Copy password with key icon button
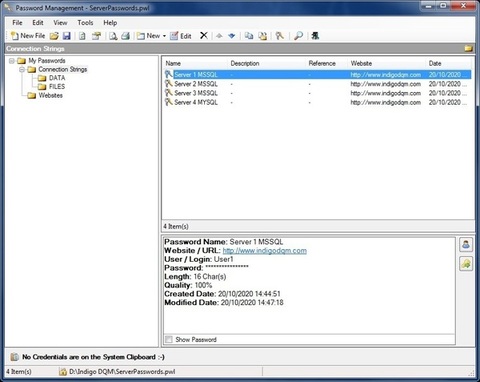The width and height of the screenshot is (480, 382). pyautogui.click(x=466, y=264)
